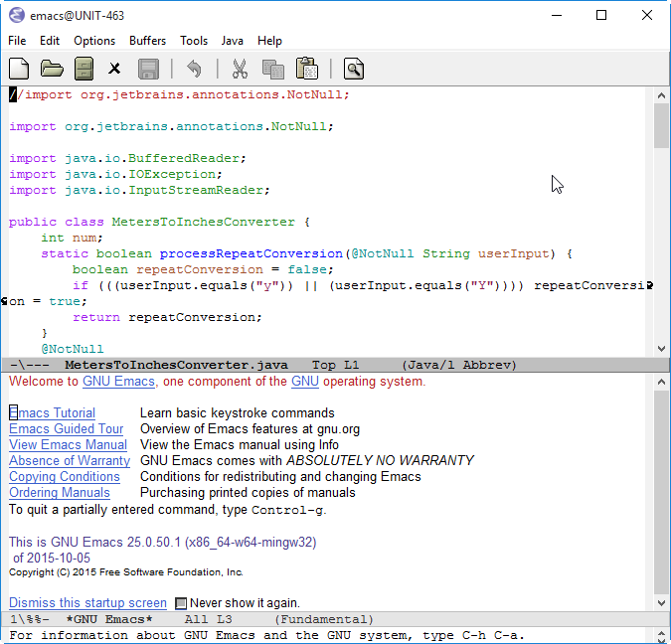This screenshot has height=644, width=671.
Task: Open the Emacs Guided Tour link
Action: point(67,428)
